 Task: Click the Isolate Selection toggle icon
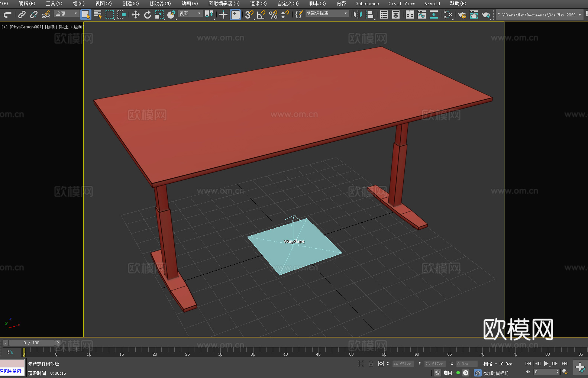click(x=361, y=364)
